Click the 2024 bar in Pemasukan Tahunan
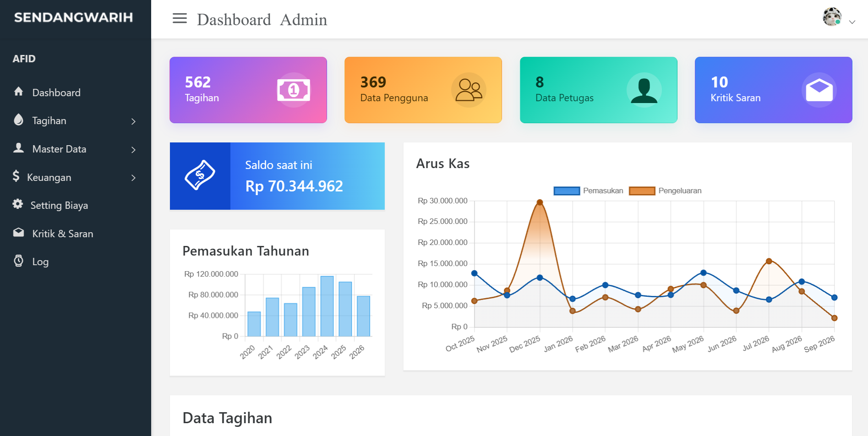This screenshot has width=868, height=436. pos(327,306)
